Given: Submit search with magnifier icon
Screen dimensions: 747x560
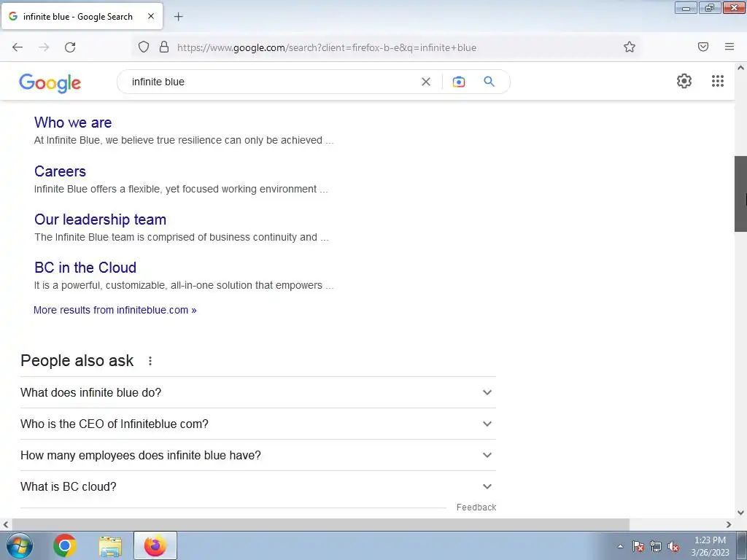Looking at the screenshot, I should tap(489, 82).
